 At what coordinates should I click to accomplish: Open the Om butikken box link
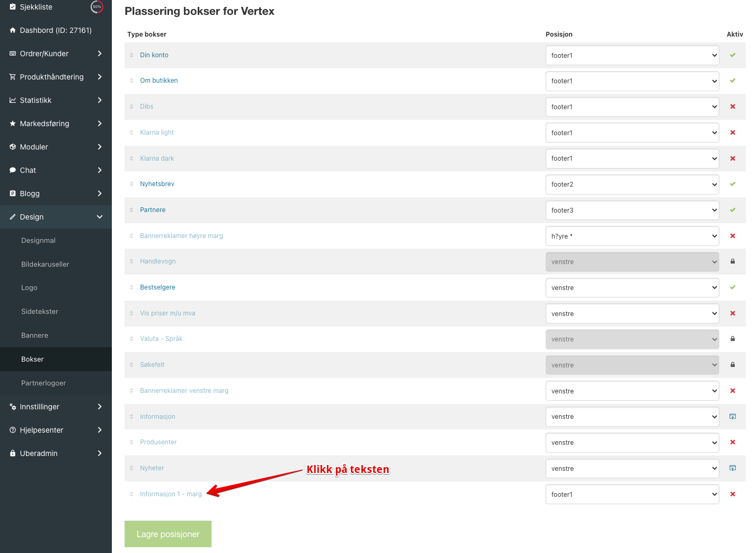point(159,81)
